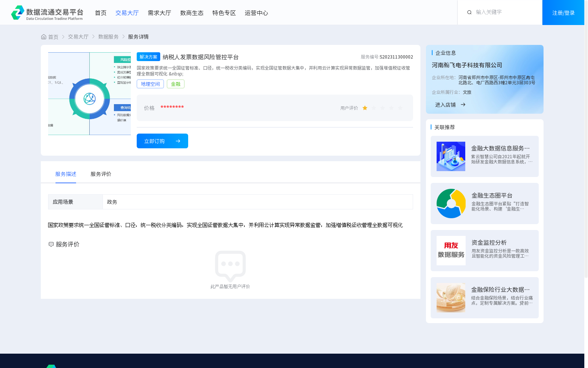588x368 pixels.
Task: Click the third rating star
Action: (383, 108)
